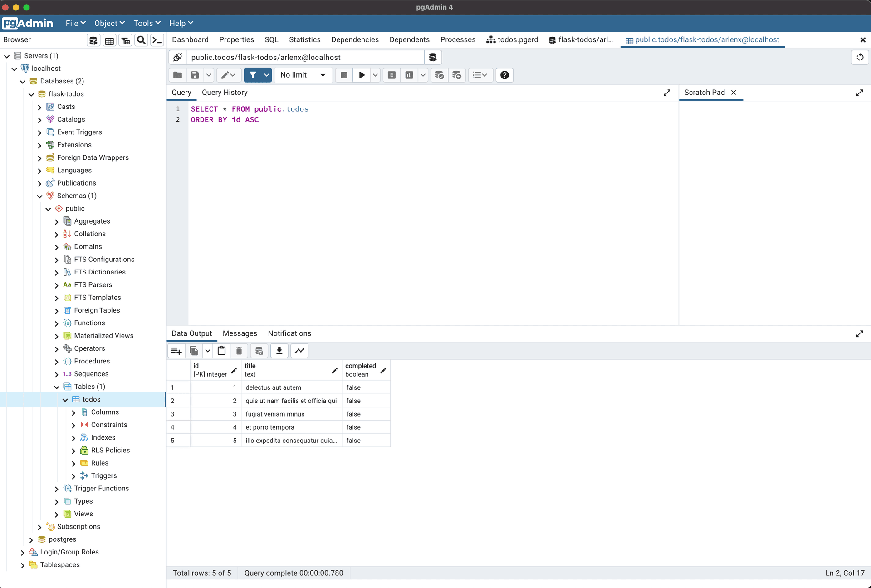
Task: Click the Query Tool icon in Browser panel
Action: click(x=93, y=40)
